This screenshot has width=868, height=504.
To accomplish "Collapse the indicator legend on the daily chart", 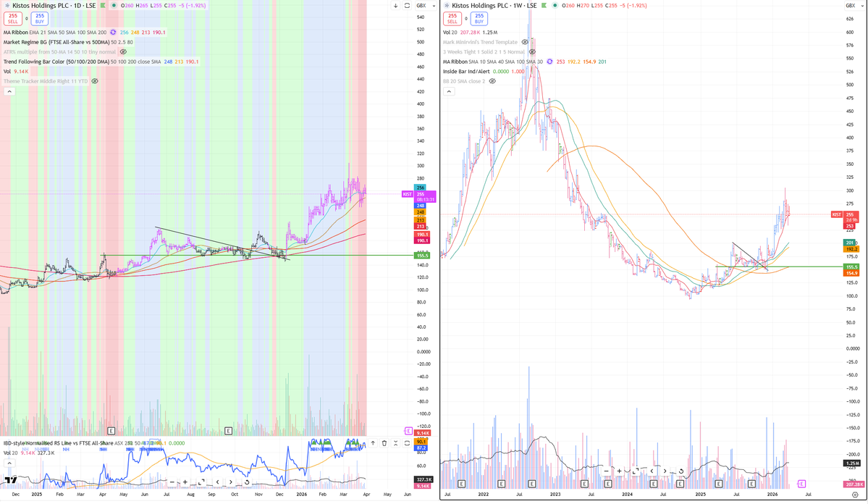I will (9, 91).
